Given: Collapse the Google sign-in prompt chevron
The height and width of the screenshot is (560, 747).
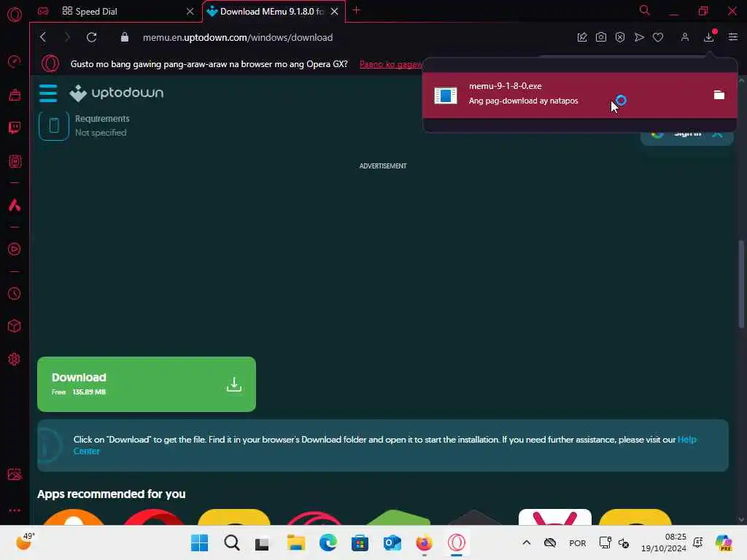Looking at the screenshot, I should click(717, 134).
